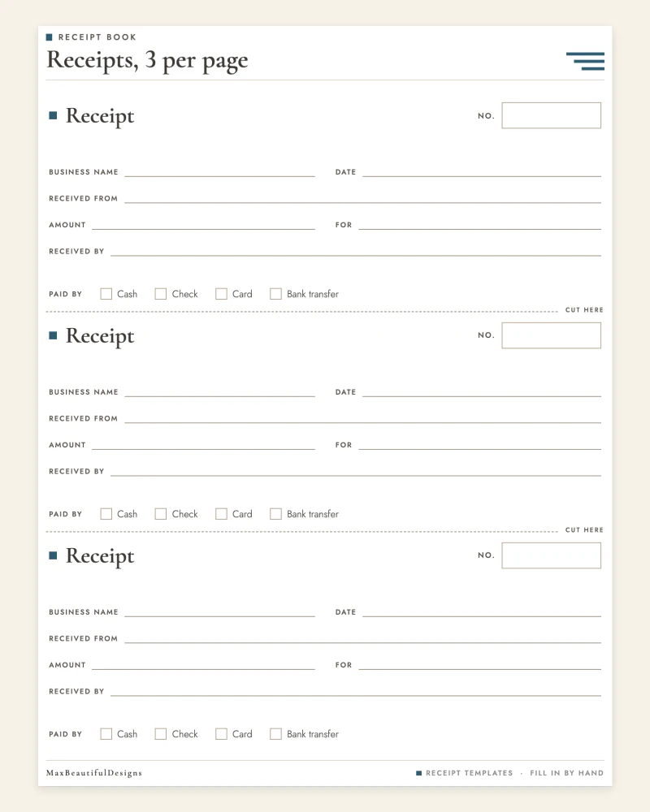Image resolution: width=650 pixels, height=812 pixels.
Task: Click the NO. box of the third receipt
Action: click(552, 555)
